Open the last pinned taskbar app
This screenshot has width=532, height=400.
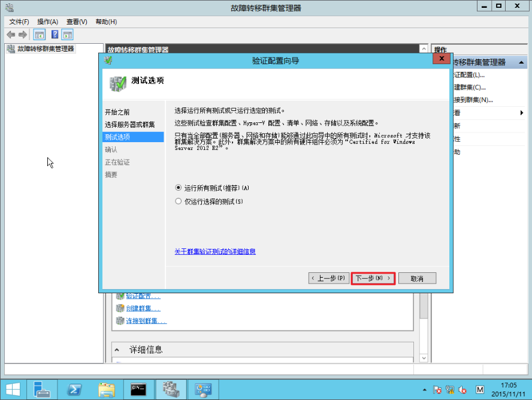coord(203,389)
